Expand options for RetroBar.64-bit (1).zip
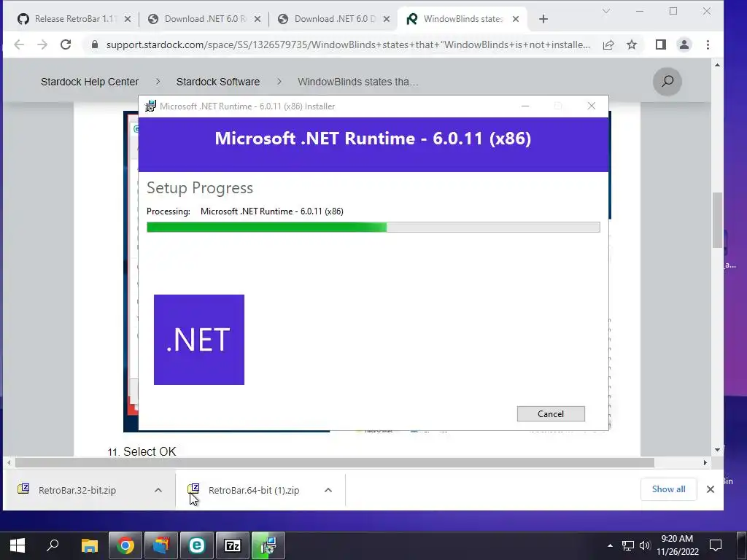This screenshot has height=560, width=747. [x=328, y=490]
